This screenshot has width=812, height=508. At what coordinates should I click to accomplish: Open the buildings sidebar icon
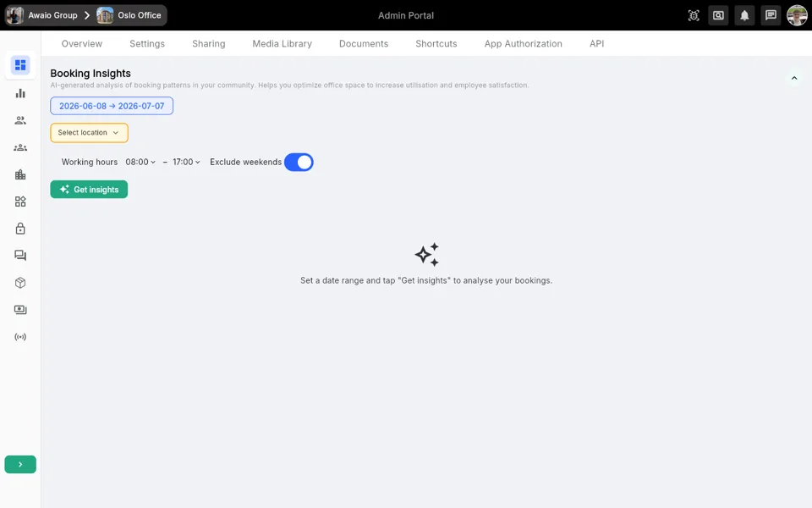click(20, 174)
